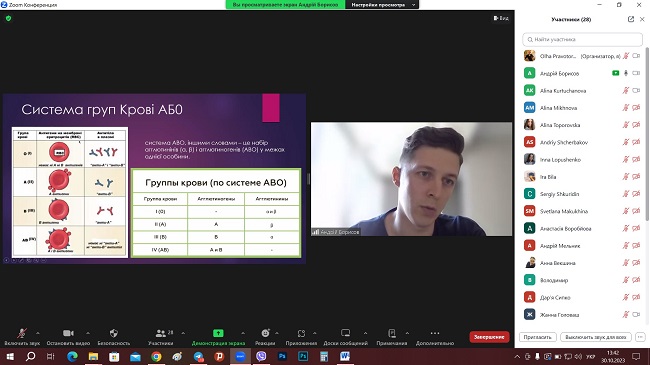Toggle the participants list panel
The image size is (650, 365).
point(160,333)
